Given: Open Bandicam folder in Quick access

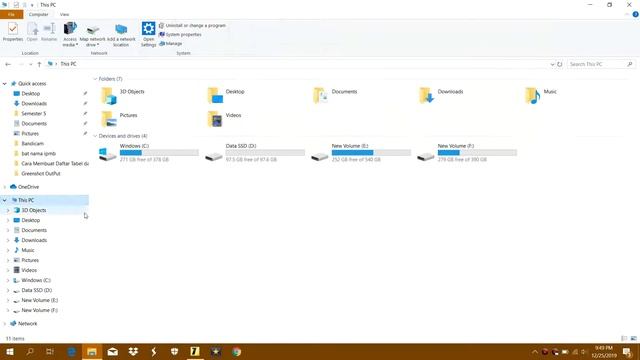Looking at the screenshot, I should [32, 144].
